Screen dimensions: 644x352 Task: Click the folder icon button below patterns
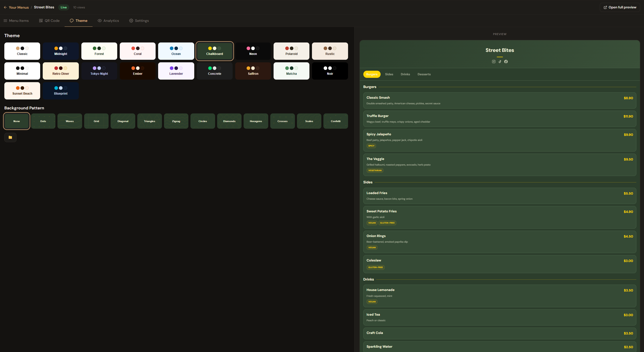[10, 137]
